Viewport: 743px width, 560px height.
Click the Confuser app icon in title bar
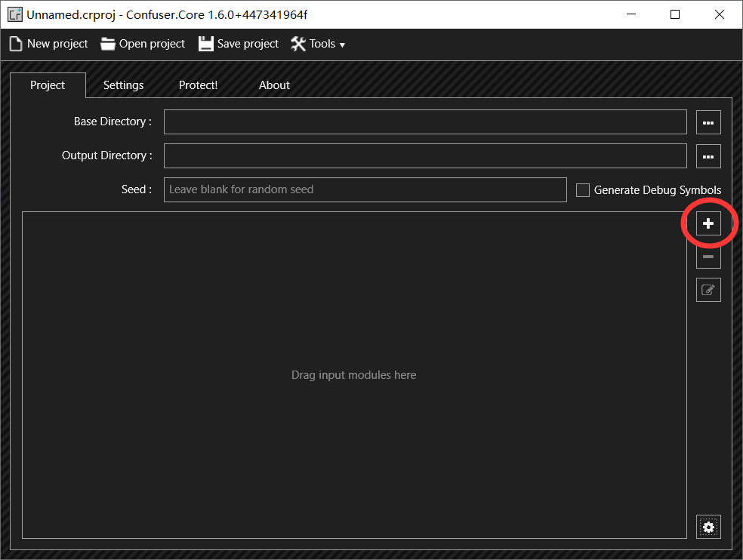14,14
